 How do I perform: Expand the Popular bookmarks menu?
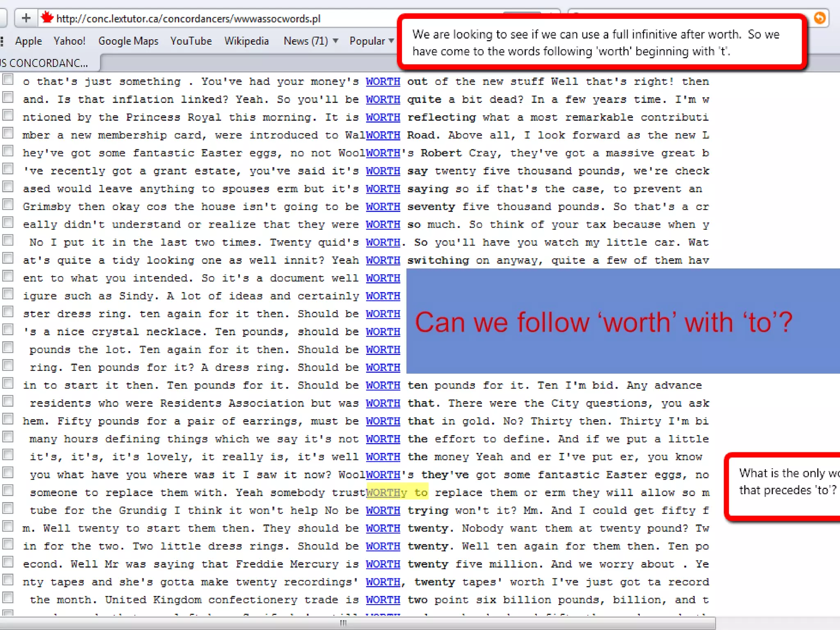[x=372, y=41]
